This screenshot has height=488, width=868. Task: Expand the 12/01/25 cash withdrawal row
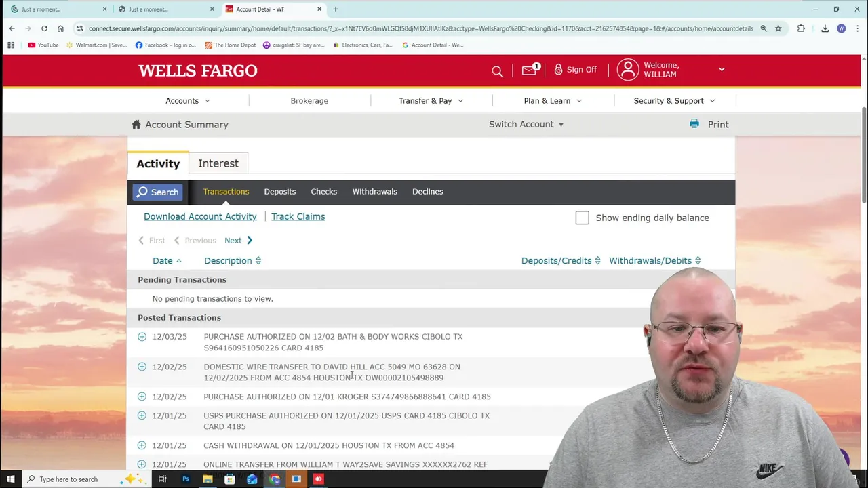142,445
